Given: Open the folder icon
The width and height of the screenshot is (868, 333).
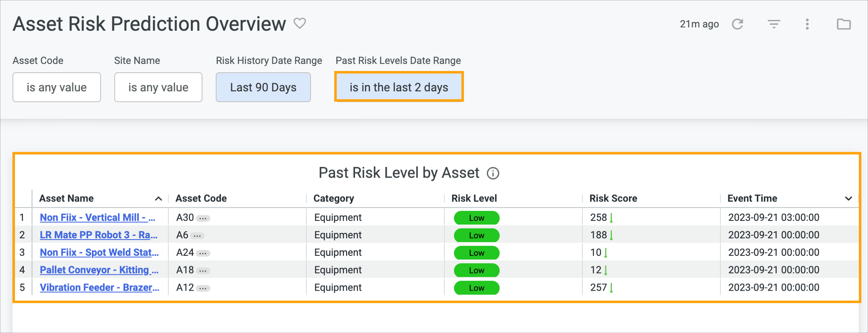Looking at the screenshot, I should click(843, 24).
